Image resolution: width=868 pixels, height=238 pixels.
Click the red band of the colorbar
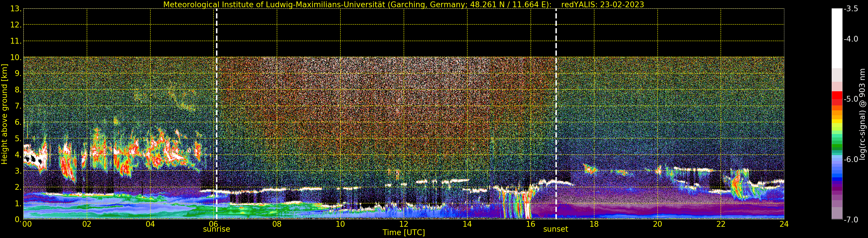tap(837, 98)
